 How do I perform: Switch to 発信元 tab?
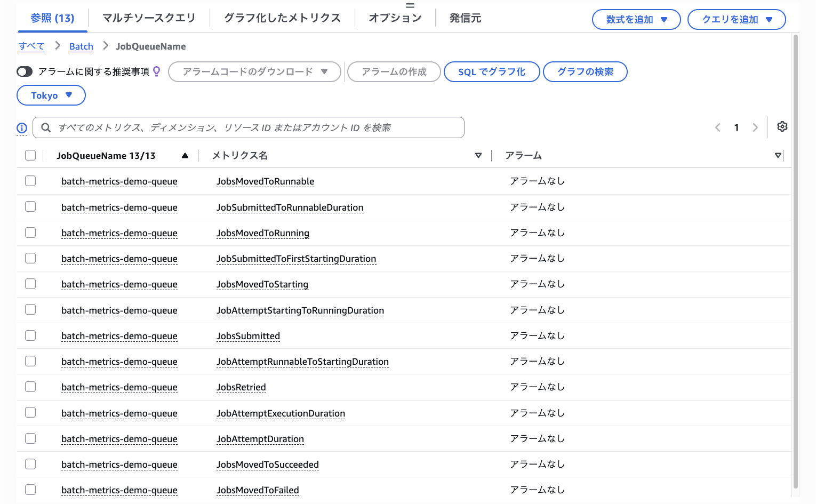tap(465, 18)
